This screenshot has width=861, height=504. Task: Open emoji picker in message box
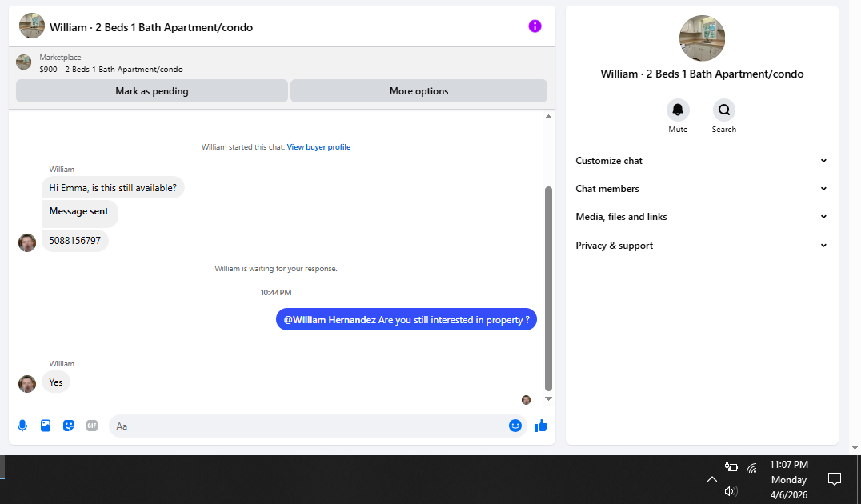tap(515, 426)
